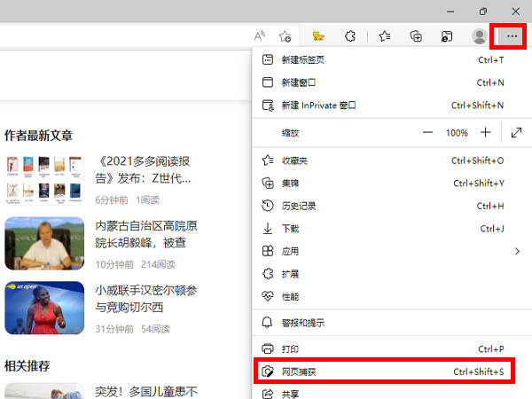Add this page to favorites star icon
This screenshot has height=399, width=532.
point(285,36)
